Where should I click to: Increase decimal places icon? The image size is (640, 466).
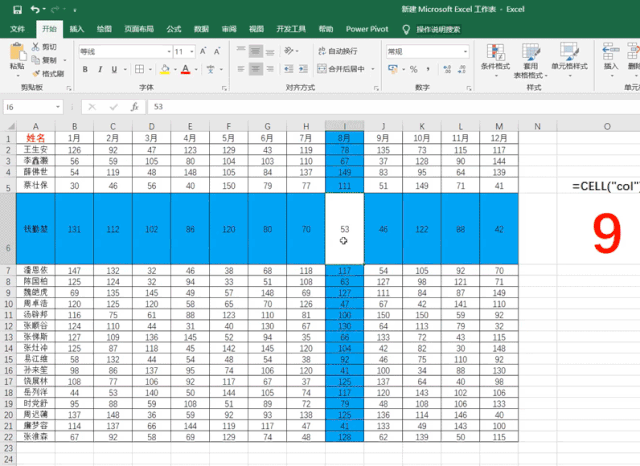click(447, 69)
